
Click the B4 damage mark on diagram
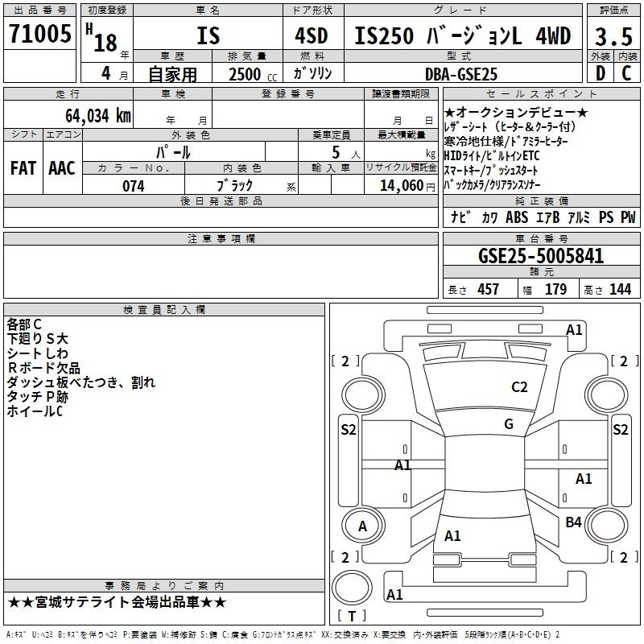pos(573,522)
